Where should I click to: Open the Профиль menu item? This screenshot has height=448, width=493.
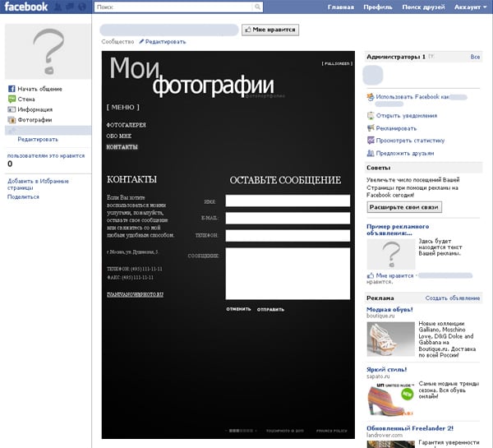click(x=376, y=7)
